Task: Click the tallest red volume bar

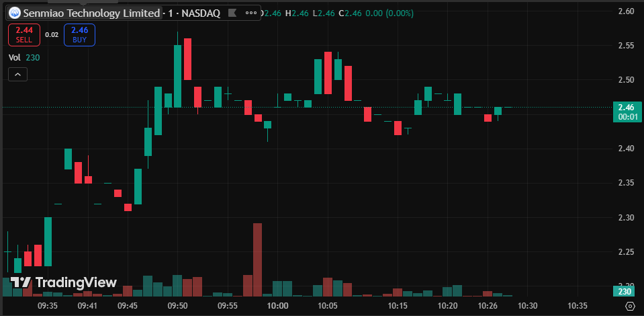Action: point(257,260)
